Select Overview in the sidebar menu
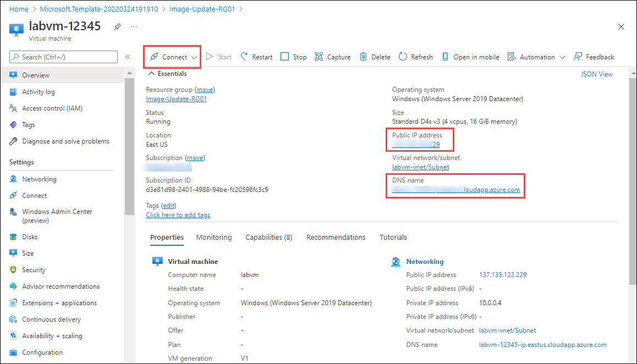The height and width of the screenshot is (364, 637). tap(63, 75)
